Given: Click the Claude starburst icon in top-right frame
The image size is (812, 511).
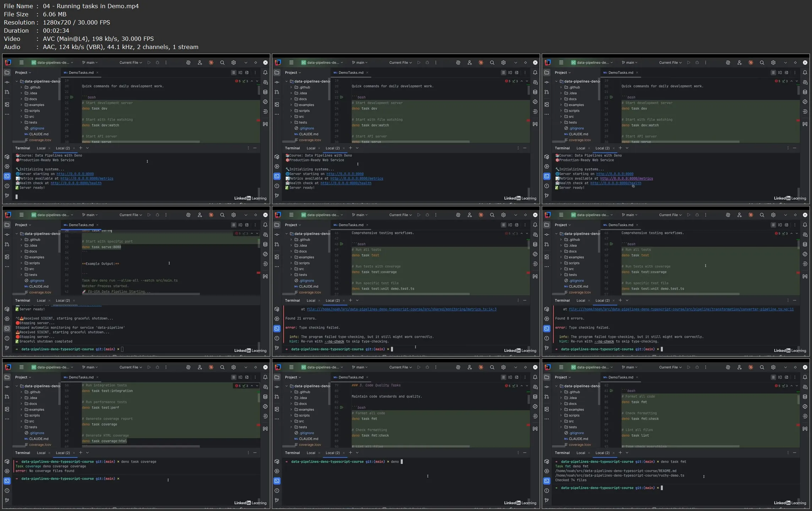Looking at the screenshot, I should pyautogui.click(x=751, y=62).
